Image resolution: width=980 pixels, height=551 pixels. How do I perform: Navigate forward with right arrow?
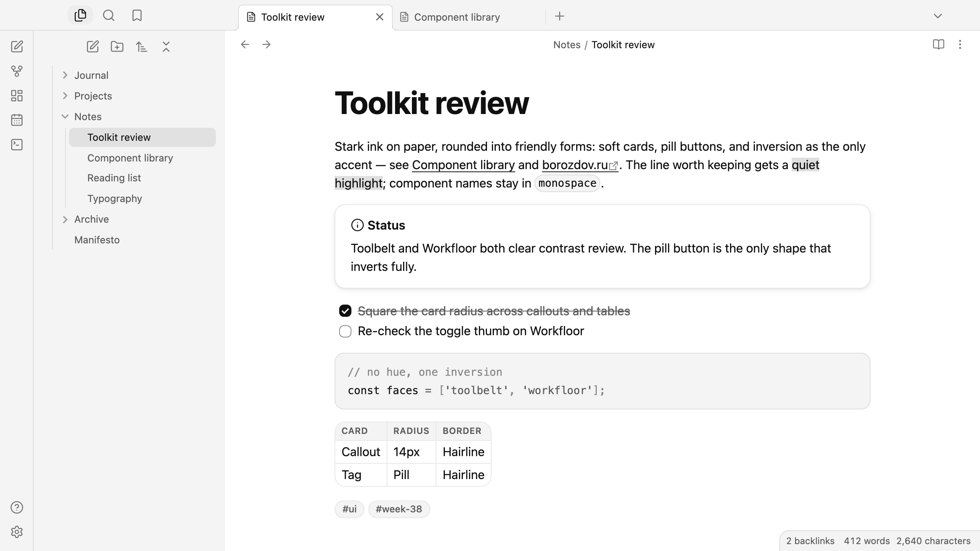[266, 44]
